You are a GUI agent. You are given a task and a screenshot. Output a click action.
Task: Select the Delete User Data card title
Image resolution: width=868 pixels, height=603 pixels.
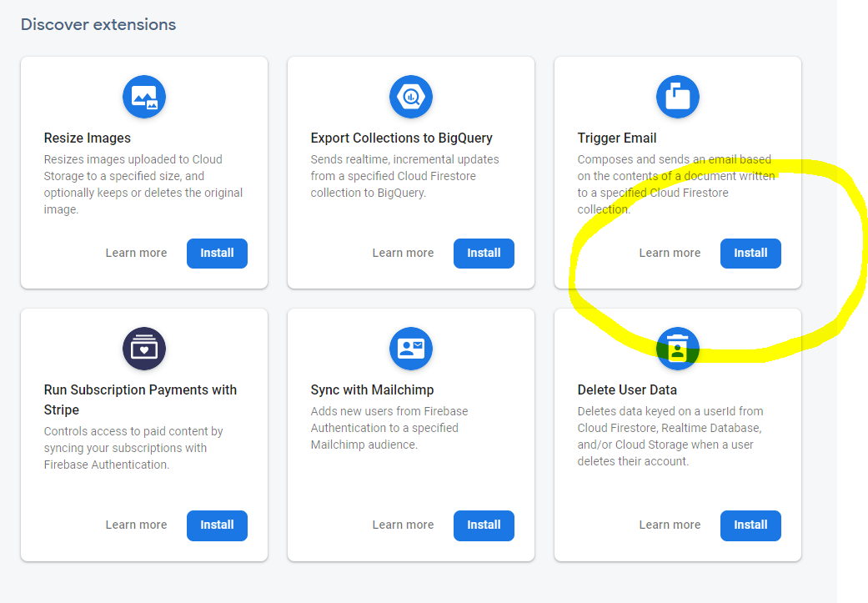click(627, 390)
